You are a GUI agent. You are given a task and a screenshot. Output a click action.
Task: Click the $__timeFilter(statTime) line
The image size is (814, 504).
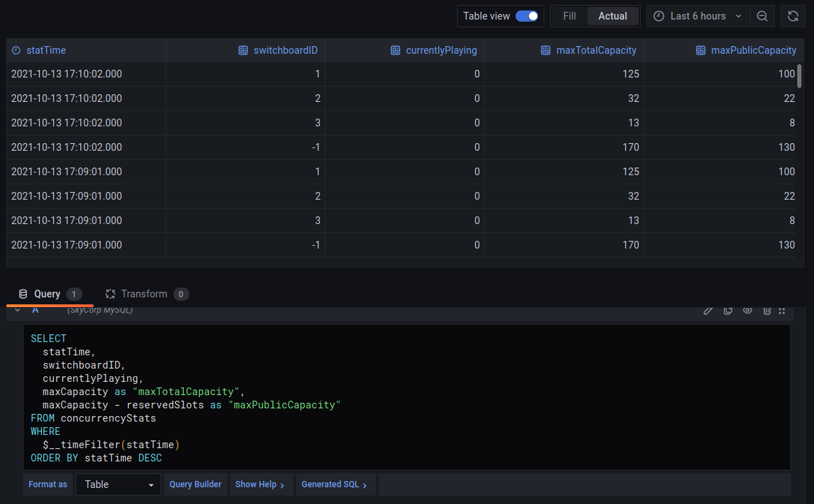[111, 445]
